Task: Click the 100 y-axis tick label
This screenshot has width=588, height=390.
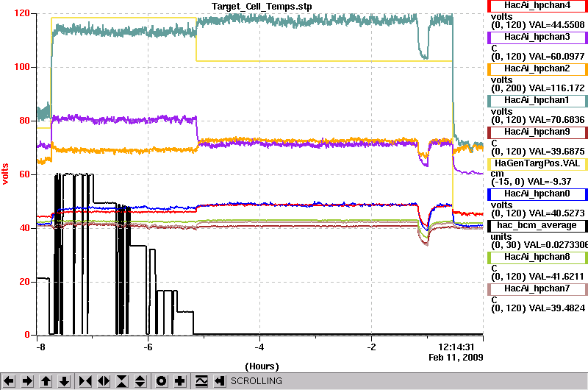Action: tap(22, 67)
